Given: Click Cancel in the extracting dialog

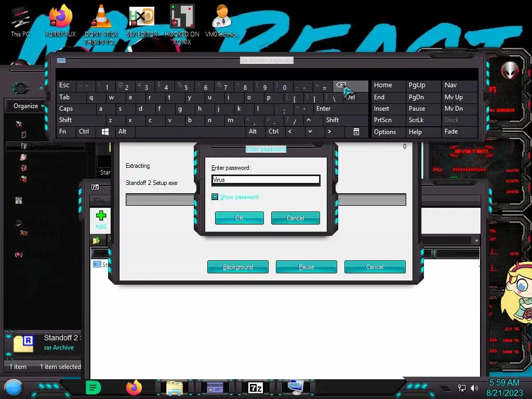Looking at the screenshot, I should pos(375,267).
